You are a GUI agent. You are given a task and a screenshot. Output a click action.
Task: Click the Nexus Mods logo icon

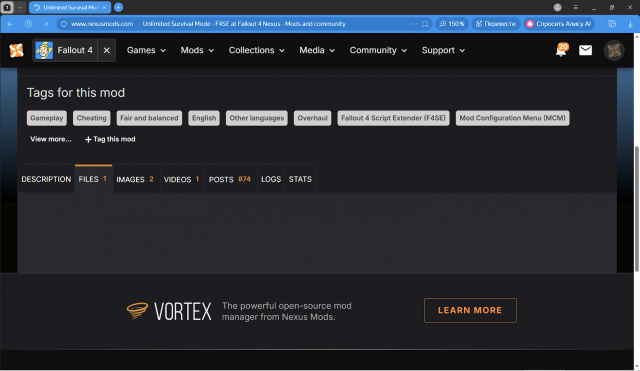tap(16, 50)
